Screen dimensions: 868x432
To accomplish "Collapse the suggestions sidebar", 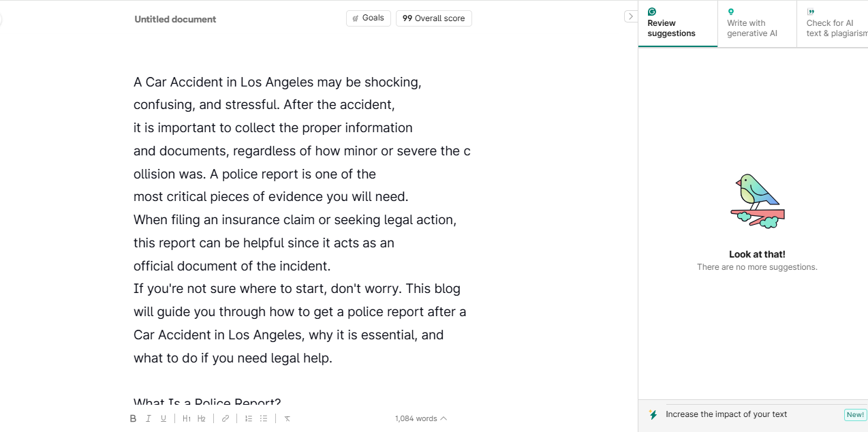I will (x=631, y=16).
